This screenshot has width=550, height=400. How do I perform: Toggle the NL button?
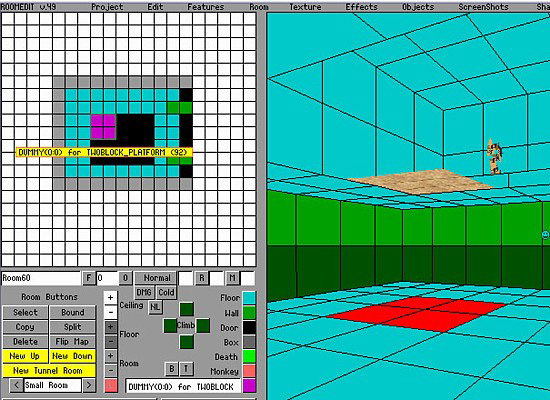coord(155,307)
